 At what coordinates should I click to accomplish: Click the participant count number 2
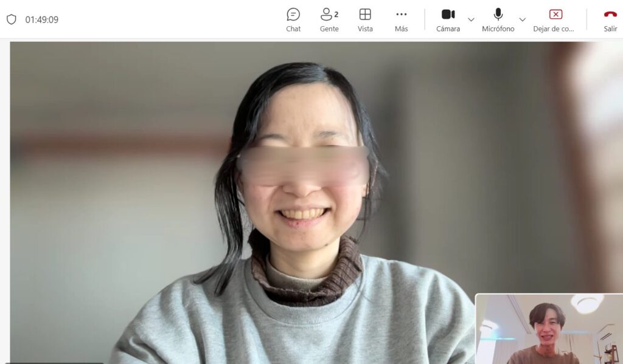tap(336, 14)
